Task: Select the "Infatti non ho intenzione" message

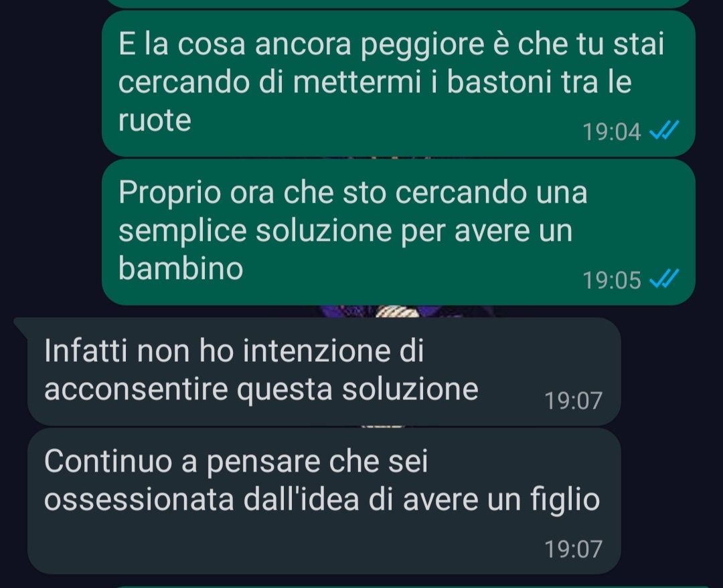Action: tap(324, 371)
